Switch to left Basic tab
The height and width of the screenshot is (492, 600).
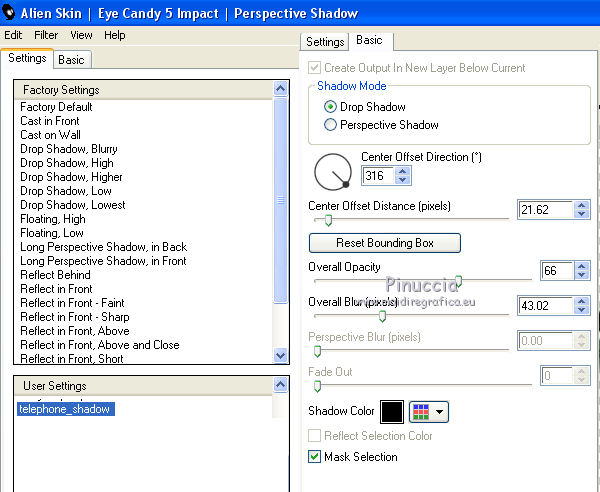72,60
